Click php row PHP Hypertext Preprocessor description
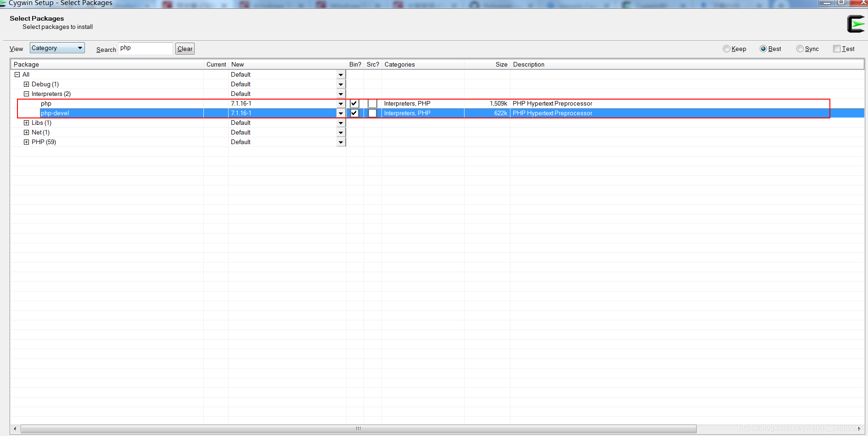Viewport: 868px width, 436px height. 552,104
